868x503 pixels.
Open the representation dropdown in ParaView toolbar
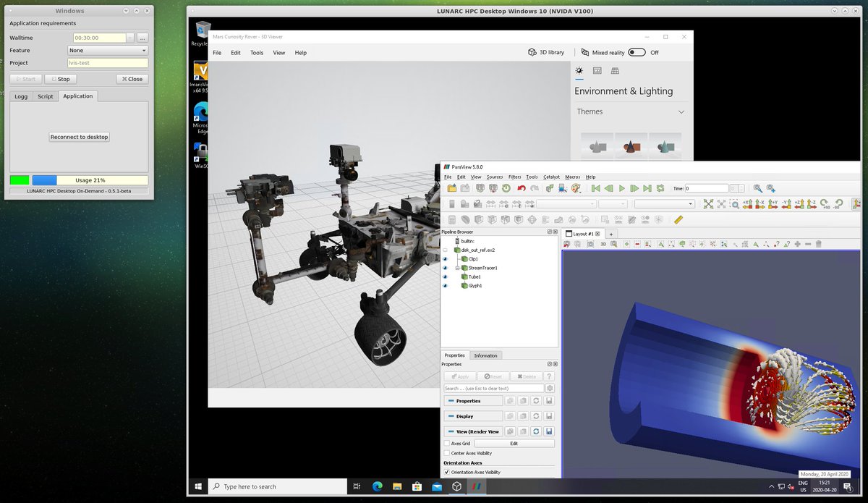(664, 204)
